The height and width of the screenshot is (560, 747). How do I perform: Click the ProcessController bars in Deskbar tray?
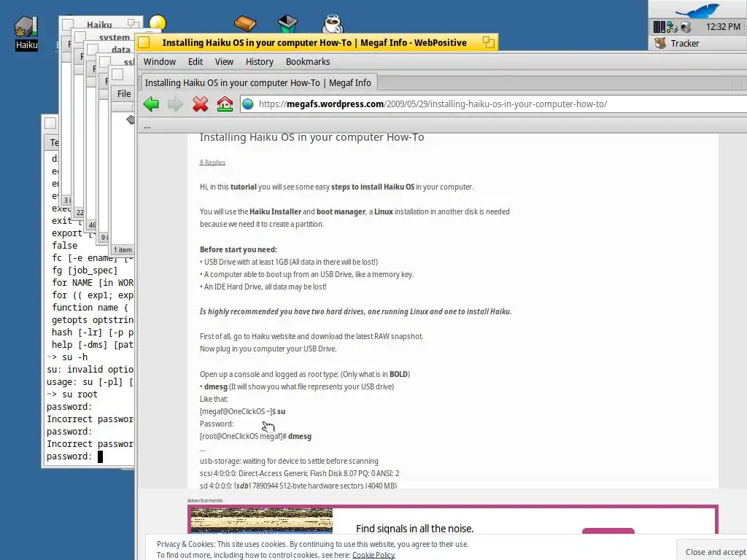point(659,27)
